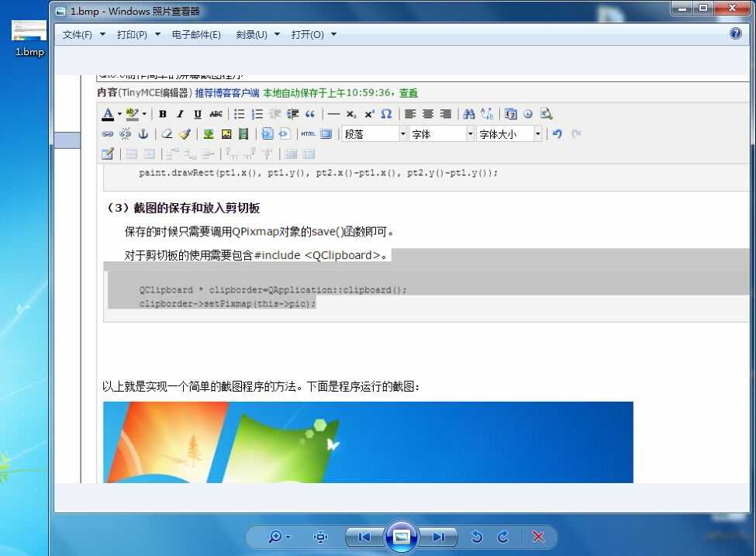Open the 文件(F) menu
This screenshot has width=756, height=556.
77,35
